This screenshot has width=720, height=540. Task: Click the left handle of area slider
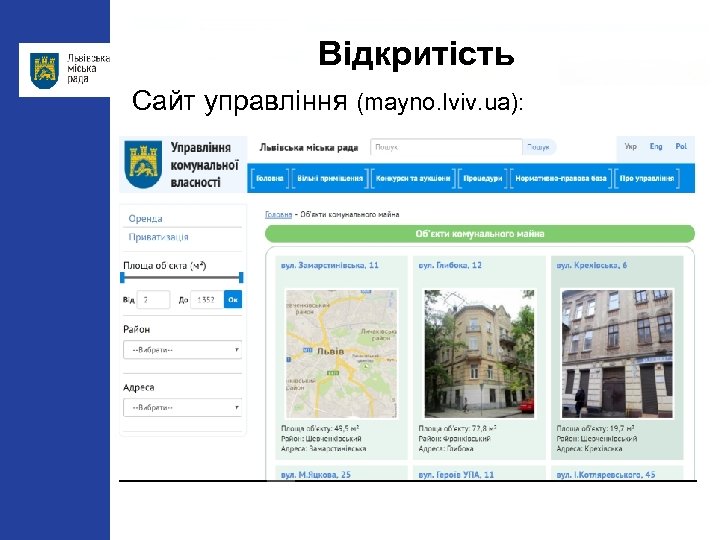tap(123, 277)
